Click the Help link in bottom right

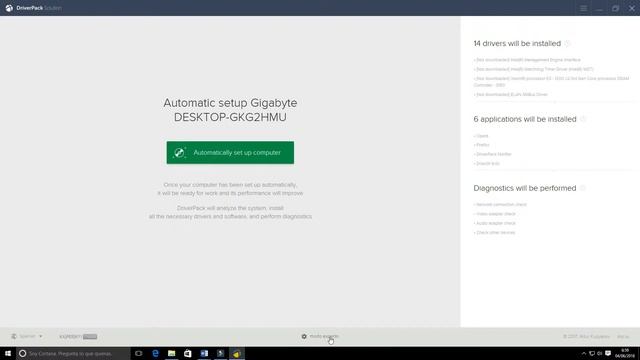(x=623, y=337)
